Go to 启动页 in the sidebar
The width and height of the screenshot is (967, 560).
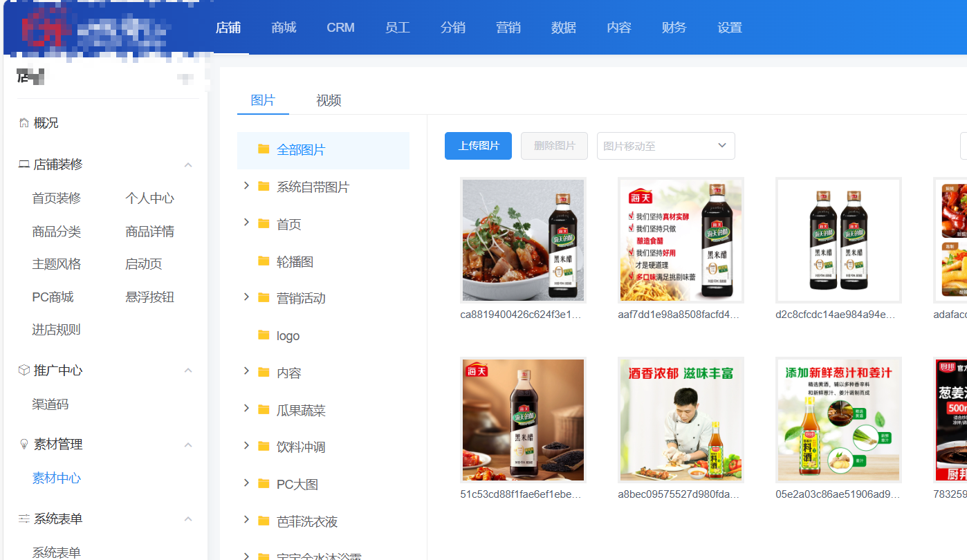coord(144,264)
